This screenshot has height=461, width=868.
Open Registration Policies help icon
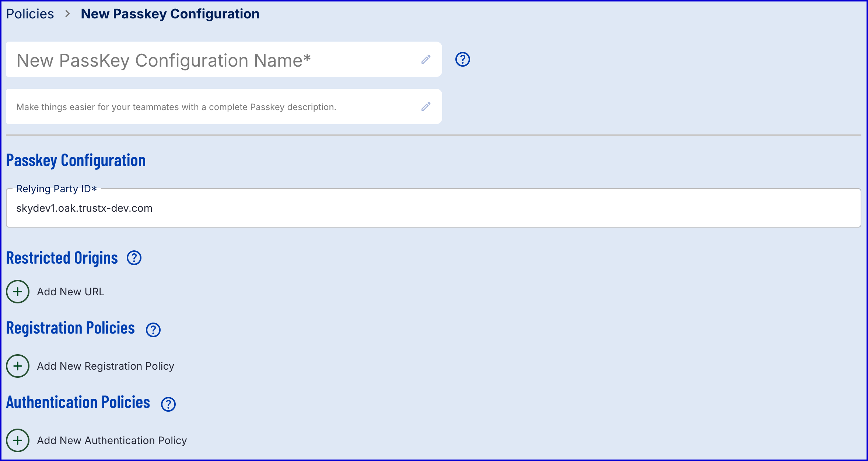coord(153,330)
